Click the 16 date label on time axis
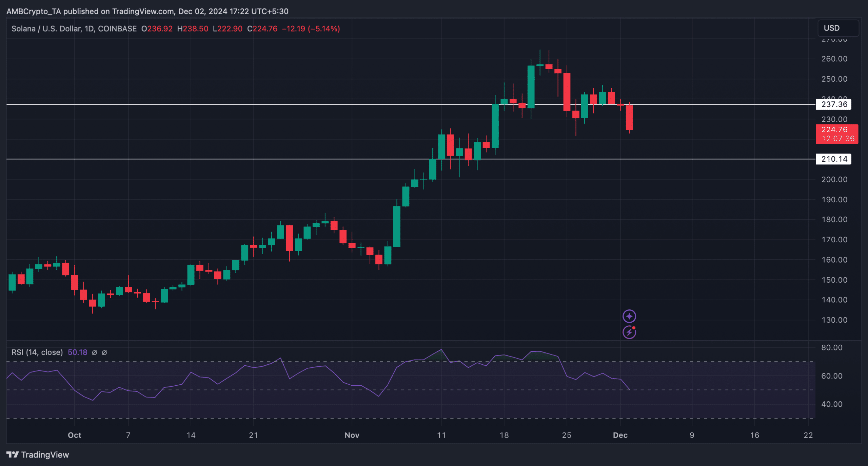 [754, 435]
